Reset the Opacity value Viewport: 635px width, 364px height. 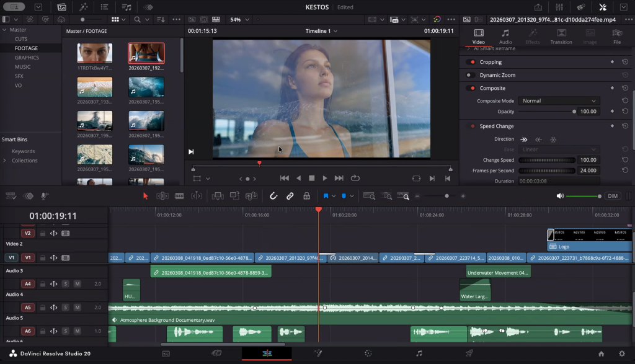(625, 112)
